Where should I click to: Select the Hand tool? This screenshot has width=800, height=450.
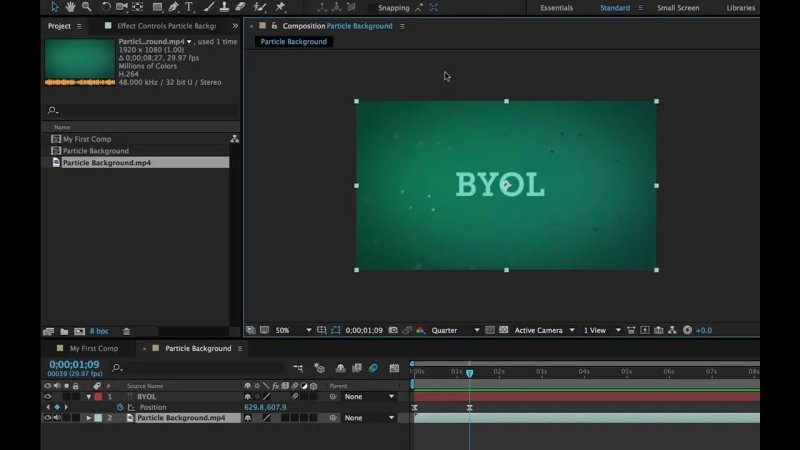(x=70, y=7)
